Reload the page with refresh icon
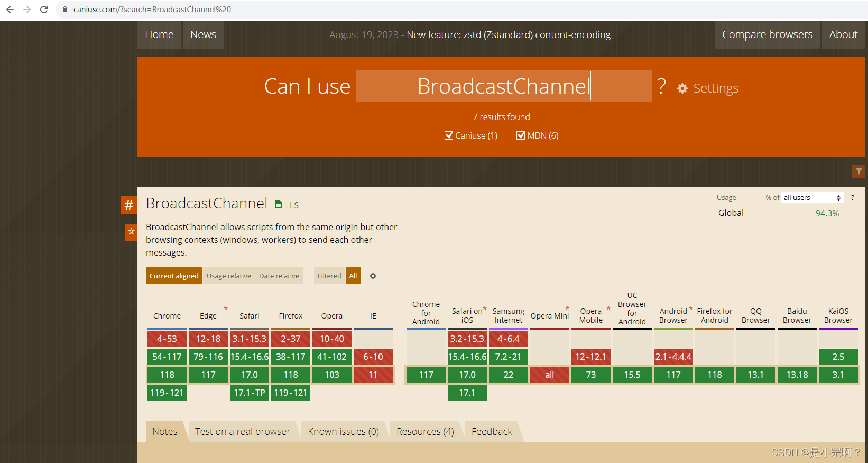This screenshot has width=868, height=463. coord(44,10)
